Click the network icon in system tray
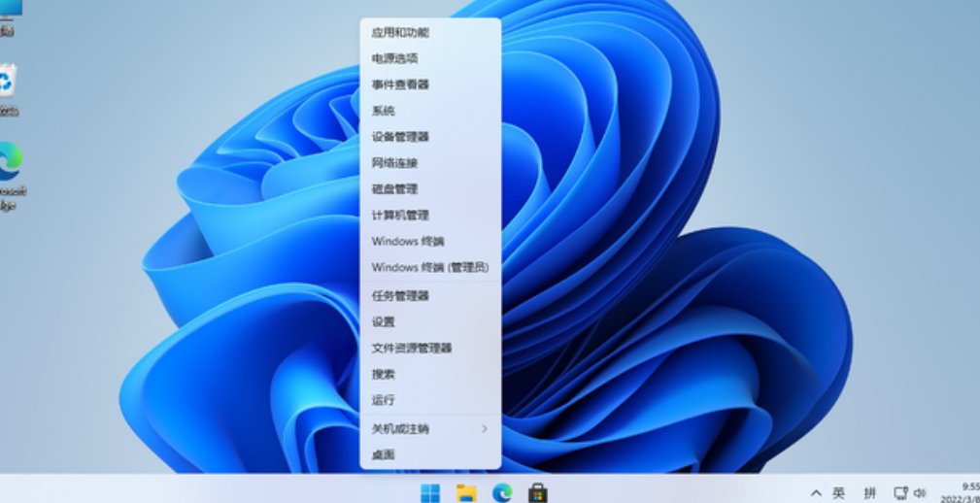The height and width of the screenshot is (503, 980). 900,493
